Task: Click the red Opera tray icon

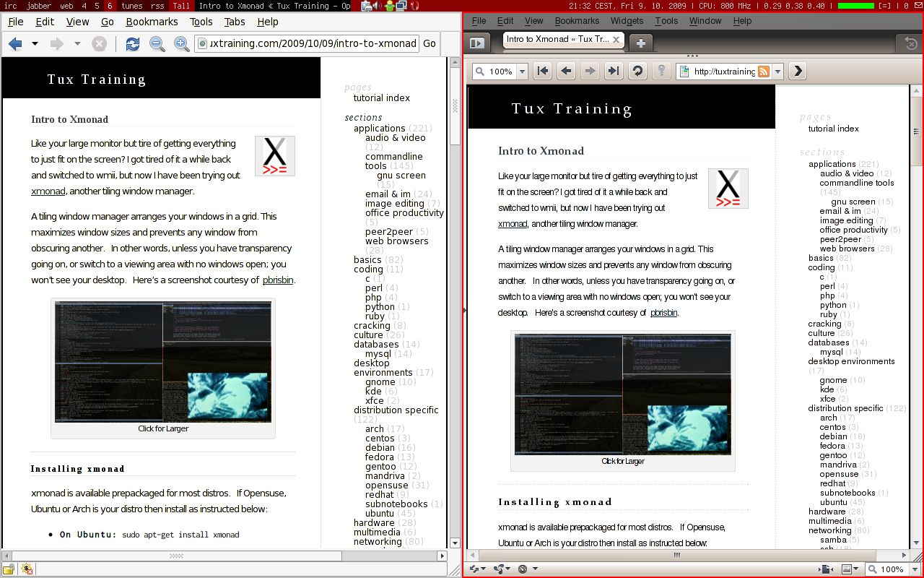Action: (x=415, y=6)
